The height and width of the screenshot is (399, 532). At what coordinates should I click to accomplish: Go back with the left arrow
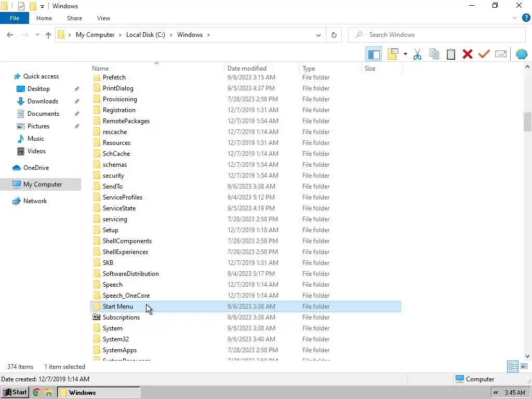point(10,35)
